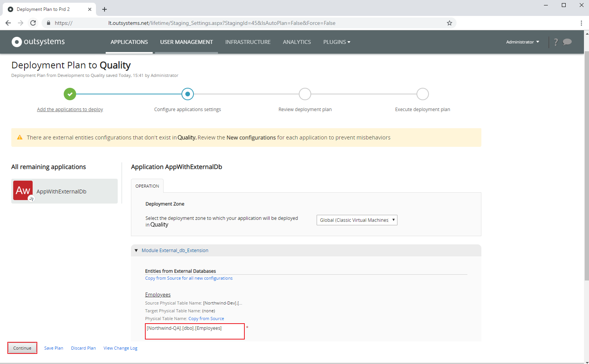Bookmark the page with the star icon
The image size is (589, 364).
450,23
